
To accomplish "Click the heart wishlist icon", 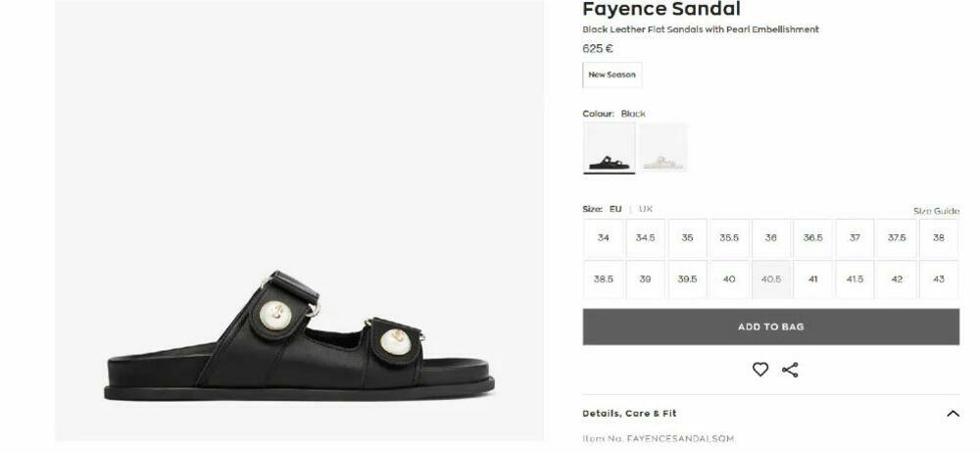I will pyautogui.click(x=759, y=370).
